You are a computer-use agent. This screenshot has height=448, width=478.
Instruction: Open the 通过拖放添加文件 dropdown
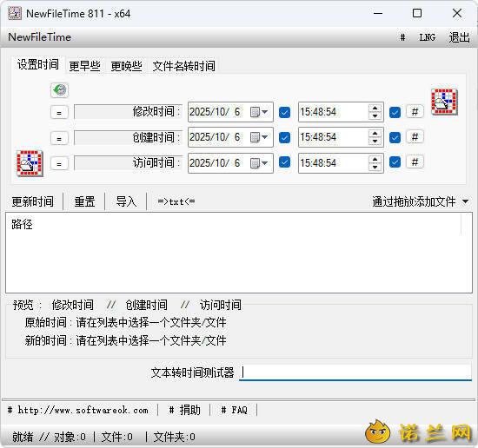420,201
